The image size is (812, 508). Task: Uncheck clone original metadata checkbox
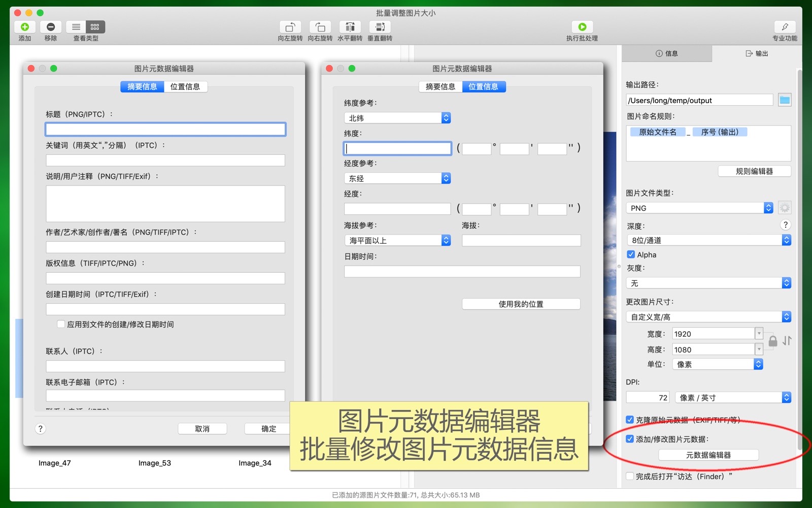[x=630, y=420]
